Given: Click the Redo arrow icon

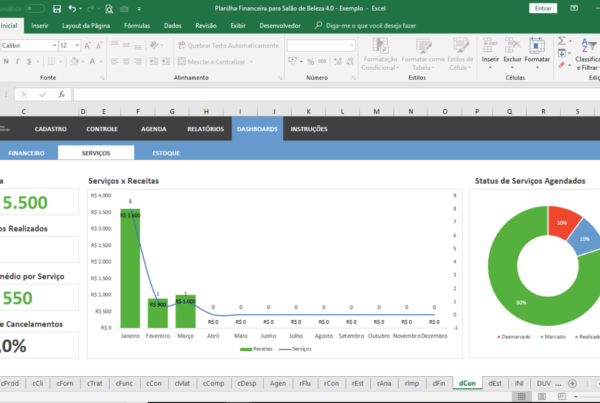Looking at the screenshot, I should (x=90, y=8).
